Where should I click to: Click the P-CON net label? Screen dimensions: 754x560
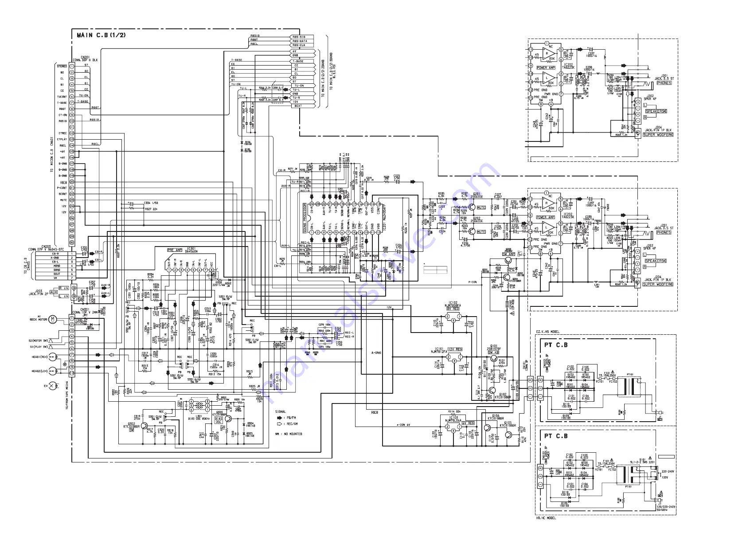click(x=473, y=282)
